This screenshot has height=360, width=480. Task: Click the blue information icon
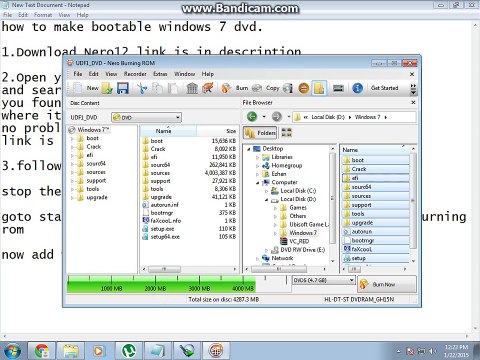[357, 88]
